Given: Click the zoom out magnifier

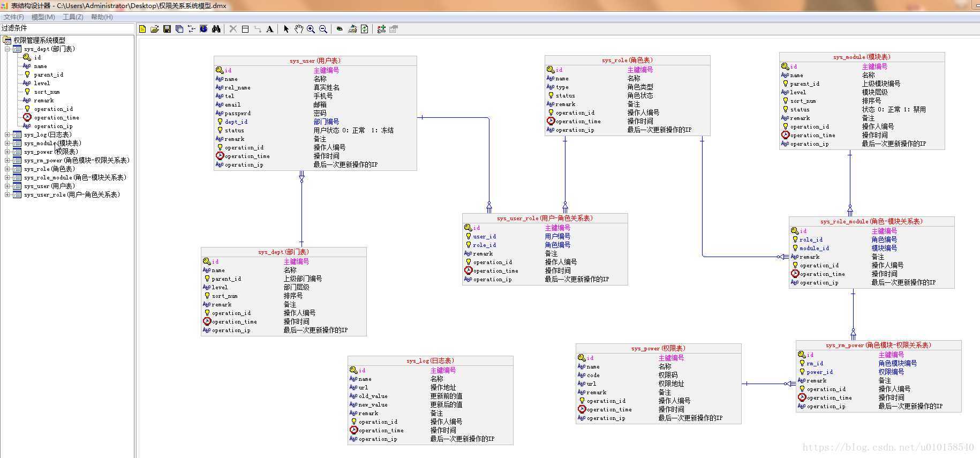Looking at the screenshot, I should click(x=323, y=29).
